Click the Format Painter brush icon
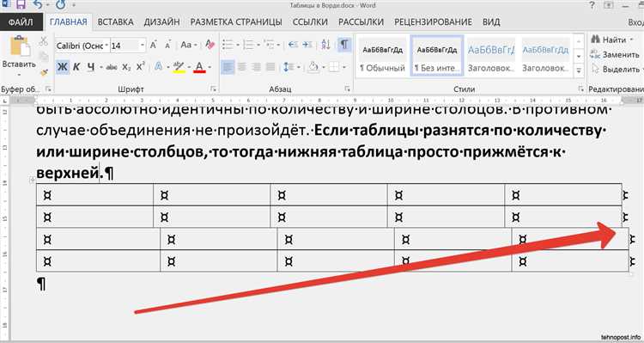 coord(44,73)
